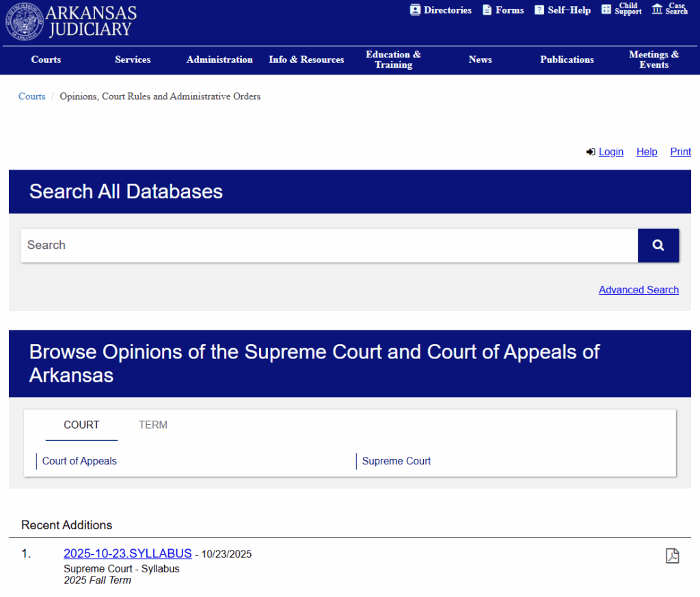The width and height of the screenshot is (700, 597).
Task: Open the Self-Help resources link
Action: pyautogui.click(x=563, y=10)
